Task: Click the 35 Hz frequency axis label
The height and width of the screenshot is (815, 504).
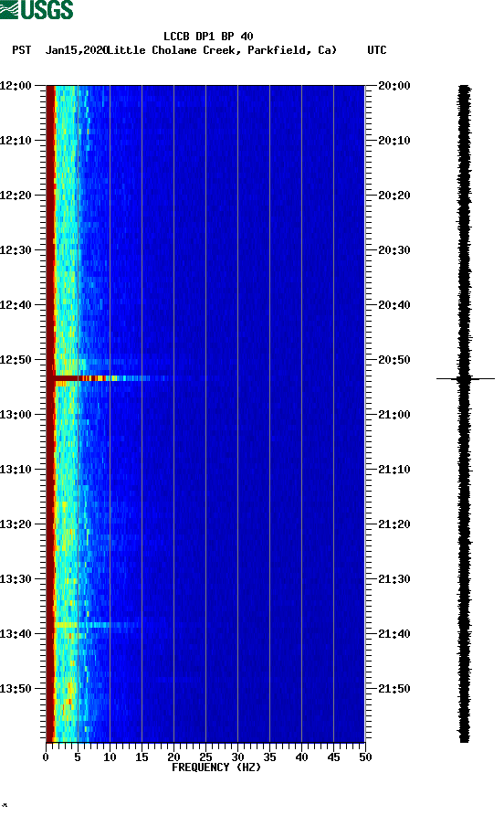Action: point(269,757)
